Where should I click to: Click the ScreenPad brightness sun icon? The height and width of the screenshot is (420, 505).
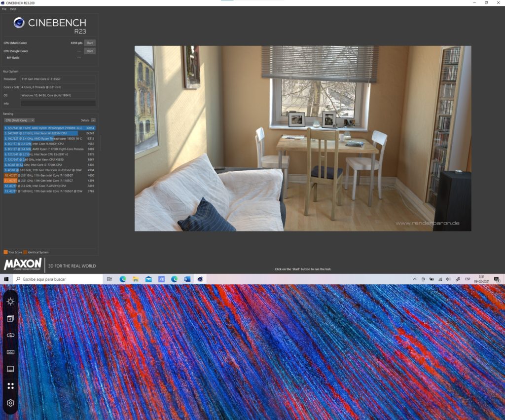[10, 302]
